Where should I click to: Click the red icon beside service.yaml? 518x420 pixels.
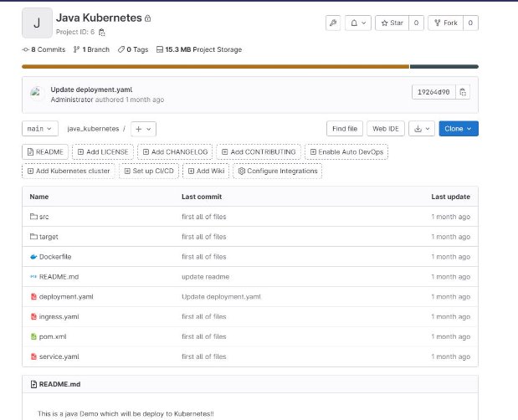[33, 356]
